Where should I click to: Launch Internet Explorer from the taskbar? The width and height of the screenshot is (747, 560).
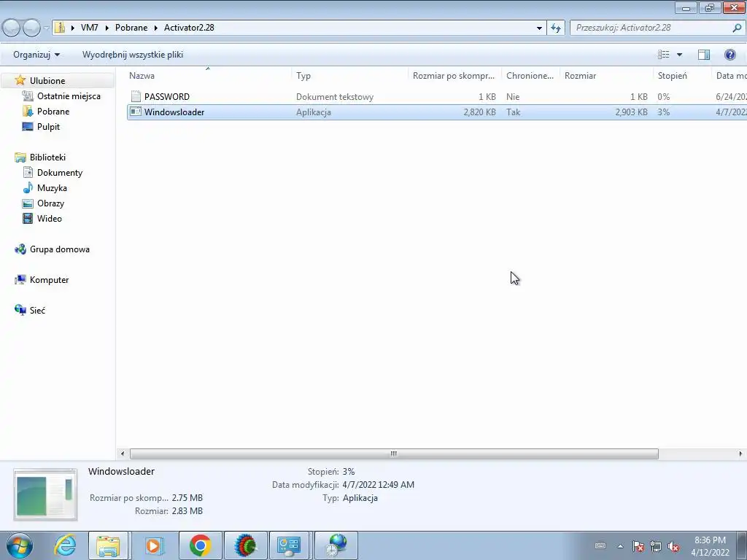pos(65,545)
